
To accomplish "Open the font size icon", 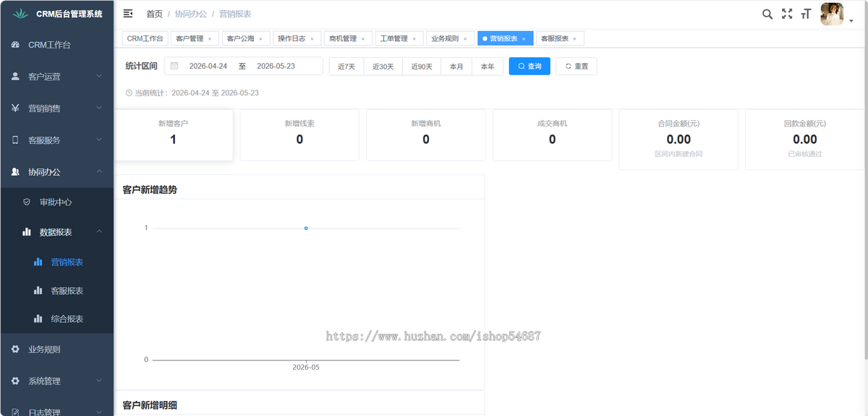I will point(806,14).
